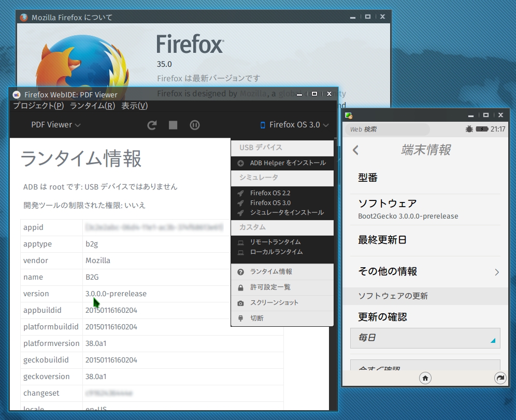Click camera icon for スクリーンショット
The image size is (516, 420).
240,303
